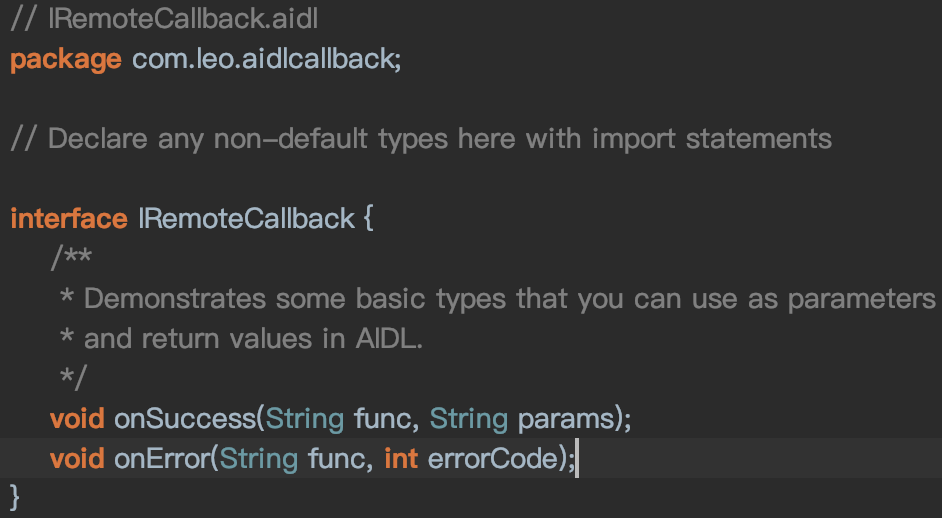This screenshot has width=942, height=518.
Task: Click the void keyword before onError
Action: point(77,458)
